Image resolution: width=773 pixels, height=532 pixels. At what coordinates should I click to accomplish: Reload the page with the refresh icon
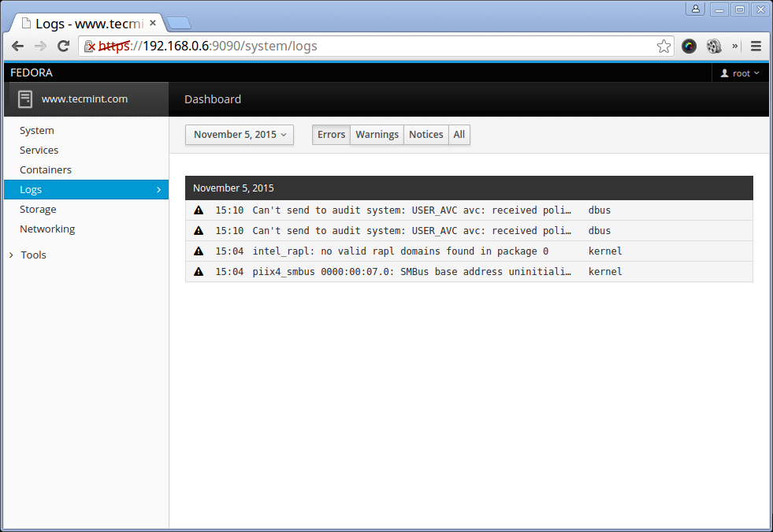coord(64,46)
